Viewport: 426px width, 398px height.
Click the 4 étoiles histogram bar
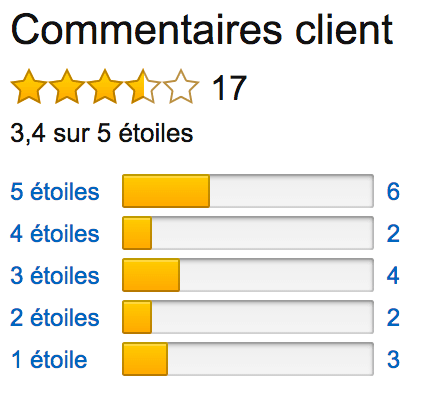(x=248, y=233)
